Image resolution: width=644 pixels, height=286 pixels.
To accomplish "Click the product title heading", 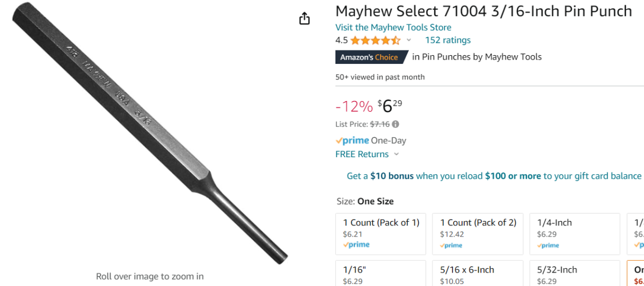I will (x=484, y=11).
